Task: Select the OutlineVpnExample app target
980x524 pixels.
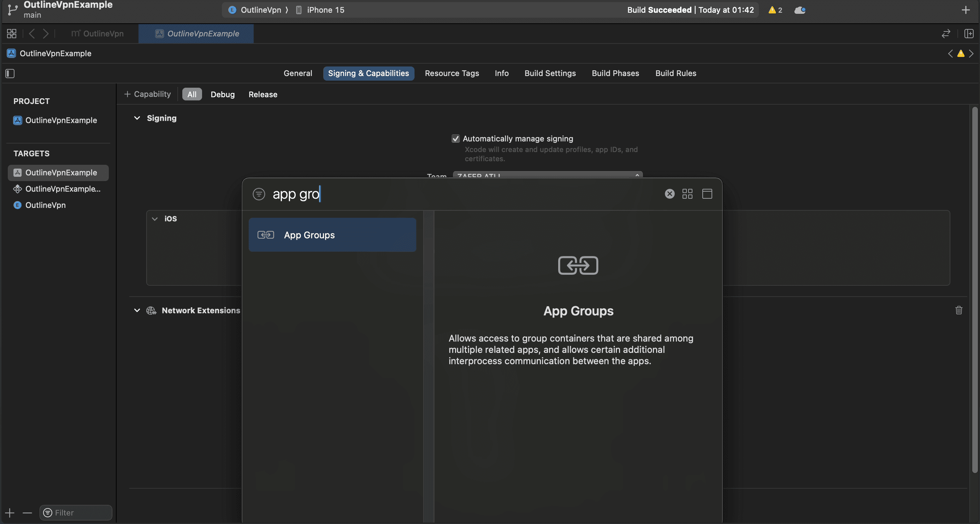Action: click(58, 173)
